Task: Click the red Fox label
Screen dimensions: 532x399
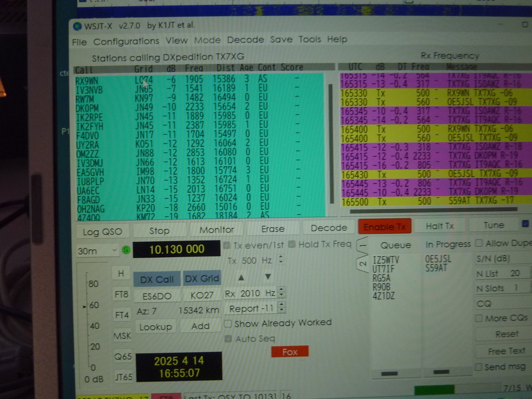Action: (x=290, y=352)
